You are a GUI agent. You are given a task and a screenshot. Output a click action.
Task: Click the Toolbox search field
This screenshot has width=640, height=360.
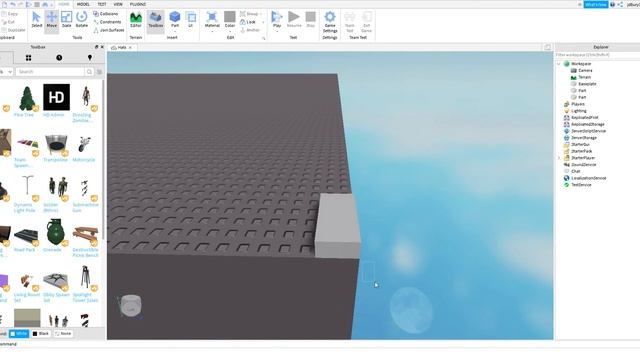pos(50,72)
